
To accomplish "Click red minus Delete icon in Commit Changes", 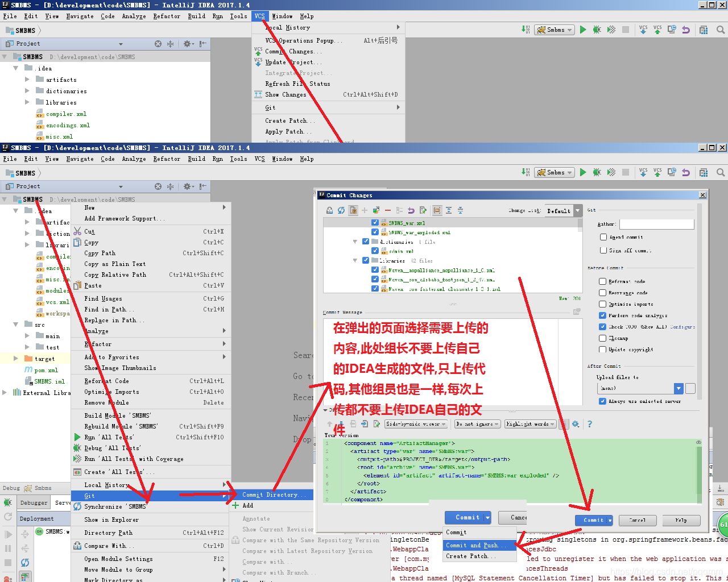I will pyautogui.click(x=388, y=210).
